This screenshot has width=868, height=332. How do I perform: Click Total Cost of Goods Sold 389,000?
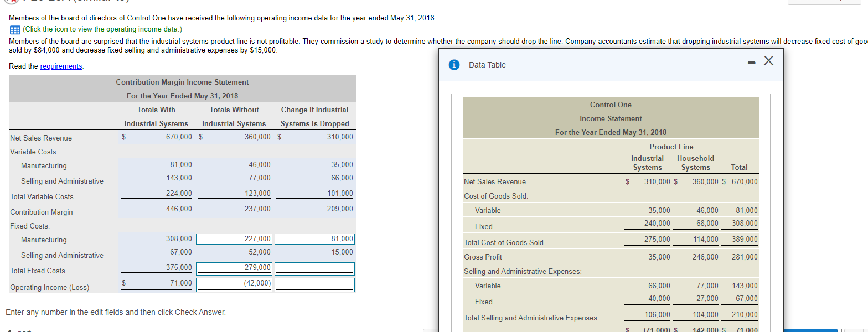coord(745,239)
